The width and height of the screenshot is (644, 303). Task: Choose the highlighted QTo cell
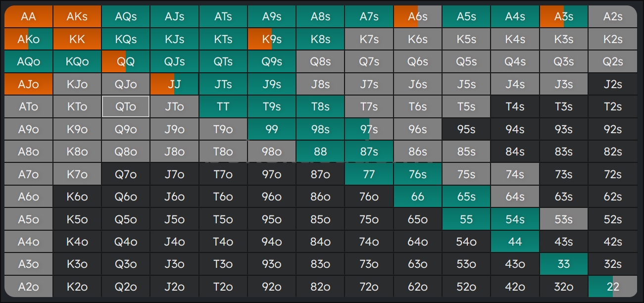point(126,106)
